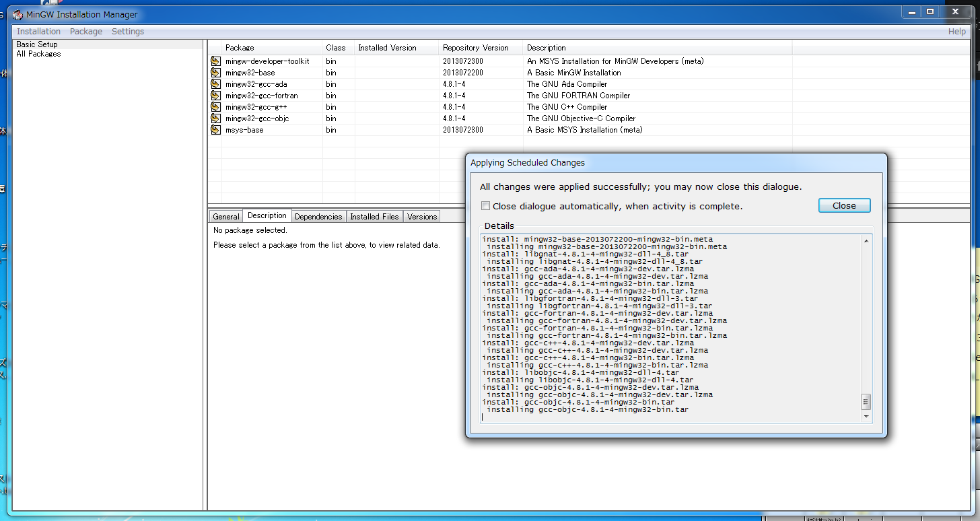Switch to the Description tab
This screenshot has width=980, height=521.
(x=267, y=215)
